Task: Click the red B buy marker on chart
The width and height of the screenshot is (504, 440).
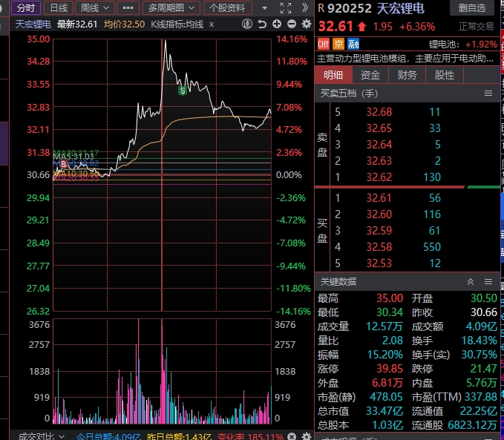Action: coord(63,164)
